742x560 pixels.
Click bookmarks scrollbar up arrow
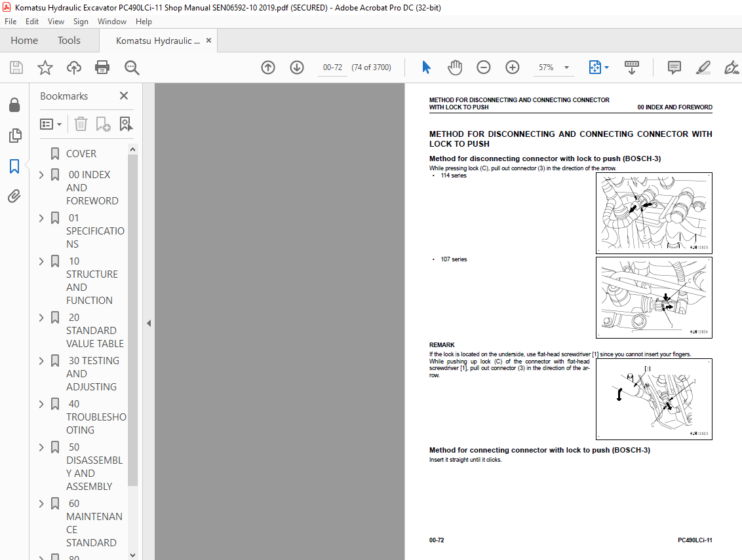point(133,149)
